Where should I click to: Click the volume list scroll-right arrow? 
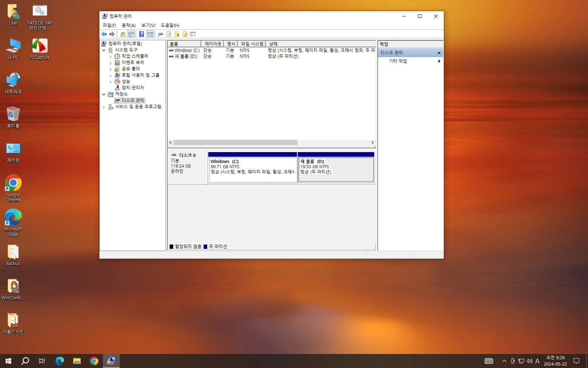coord(372,143)
